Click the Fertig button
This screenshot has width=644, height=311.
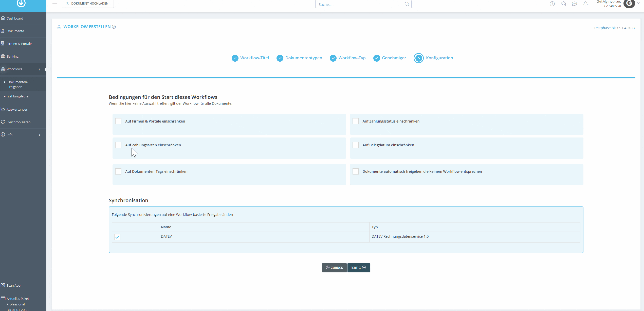click(x=358, y=268)
